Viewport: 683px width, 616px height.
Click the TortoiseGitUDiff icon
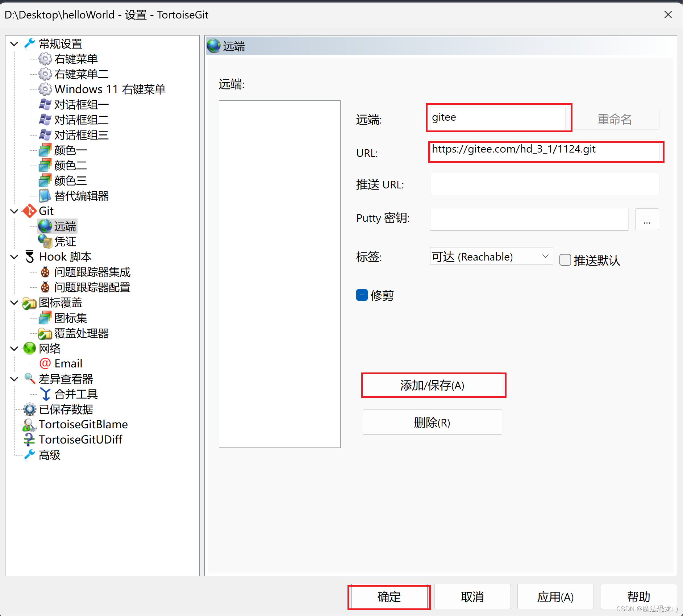29,440
